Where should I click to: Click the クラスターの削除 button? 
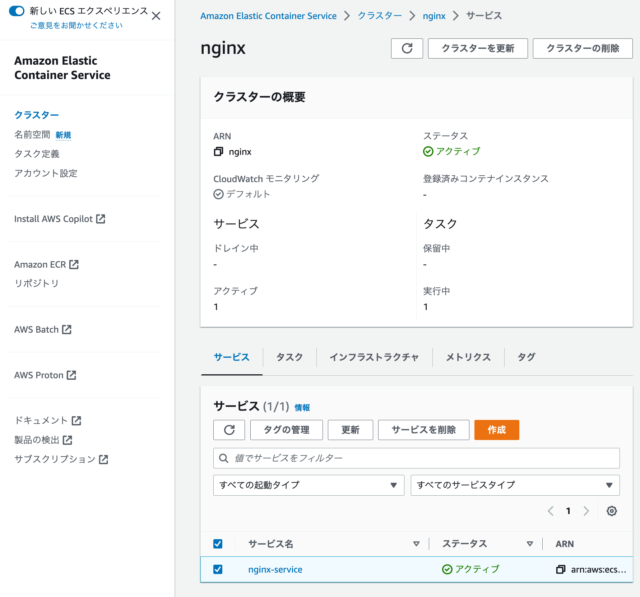[x=582, y=49]
